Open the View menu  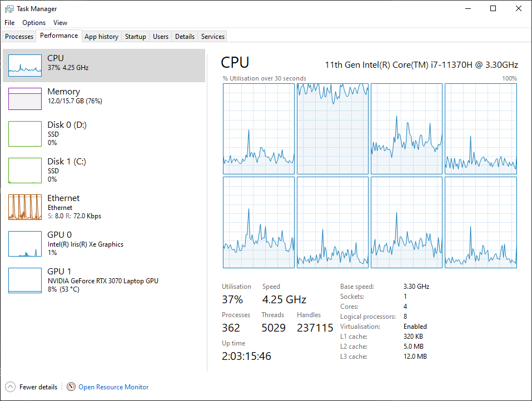point(60,23)
